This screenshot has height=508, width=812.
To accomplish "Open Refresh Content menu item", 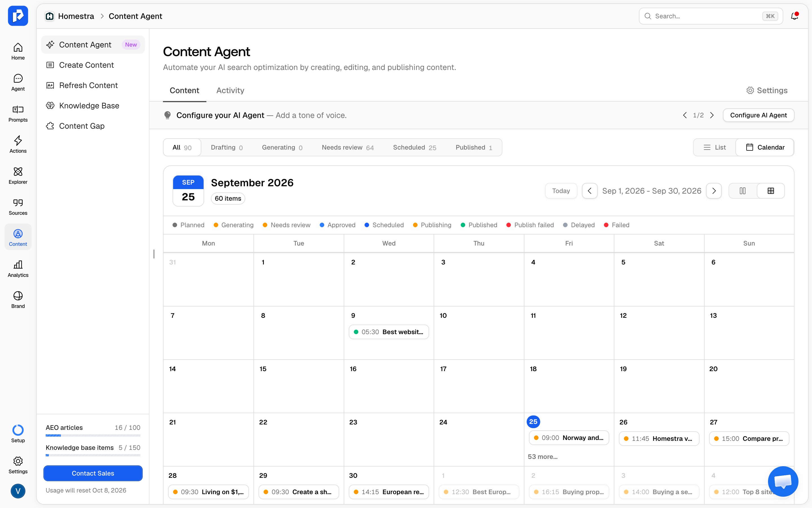I will [x=92, y=85].
